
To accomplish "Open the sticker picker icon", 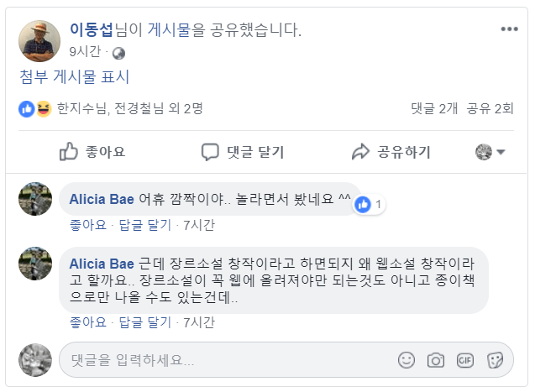I will [x=495, y=360].
